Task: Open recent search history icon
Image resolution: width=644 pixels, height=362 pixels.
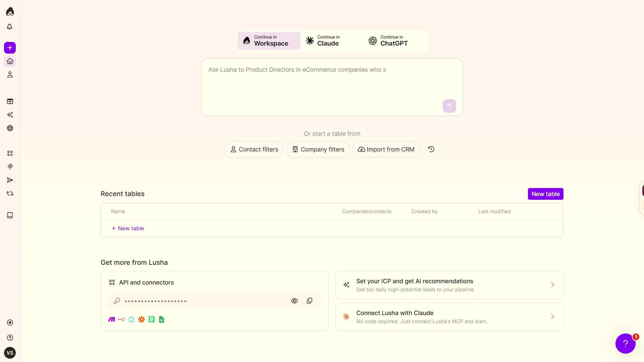Action: tap(431, 149)
